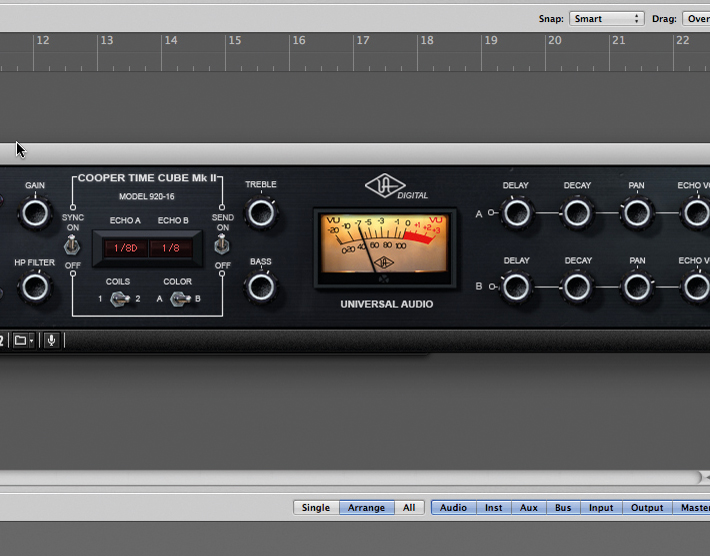The width and height of the screenshot is (710, 556).
Task: Click the microphone icon in plugin toolbar
Action: click(52, 340)
